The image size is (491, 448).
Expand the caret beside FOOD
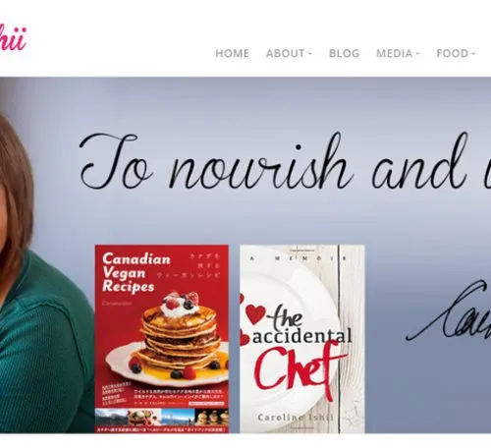473,54
